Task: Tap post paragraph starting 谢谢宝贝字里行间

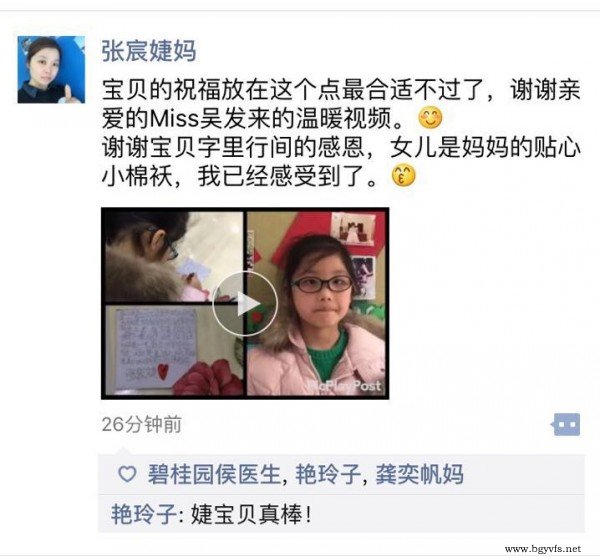Action: click(x=341, y=162)
